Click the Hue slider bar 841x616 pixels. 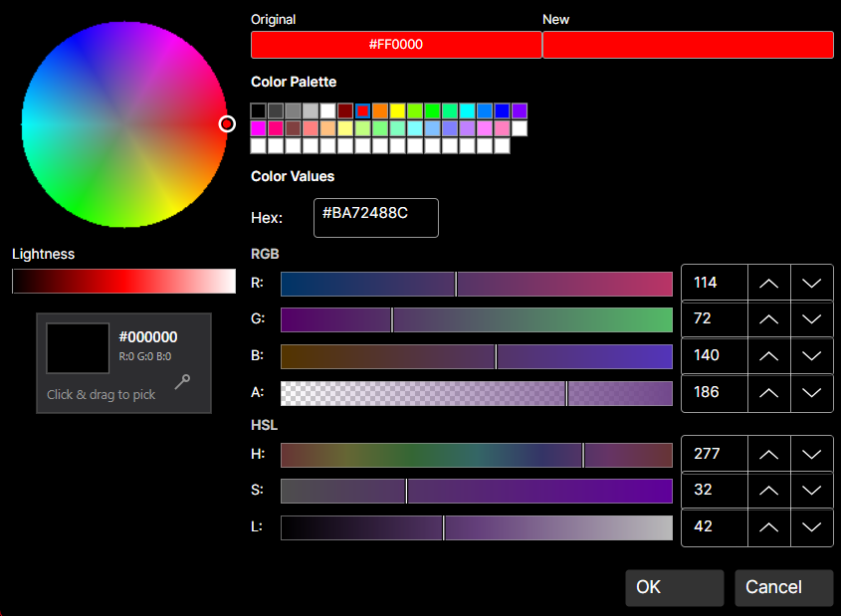pyautogui.click(x=476, y=454)
